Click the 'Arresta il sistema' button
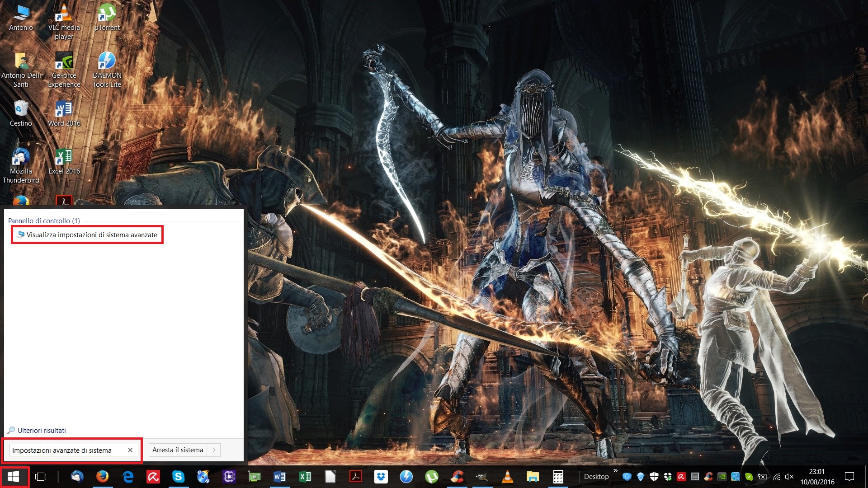This screenshot has width=868, height=488. 178,450
